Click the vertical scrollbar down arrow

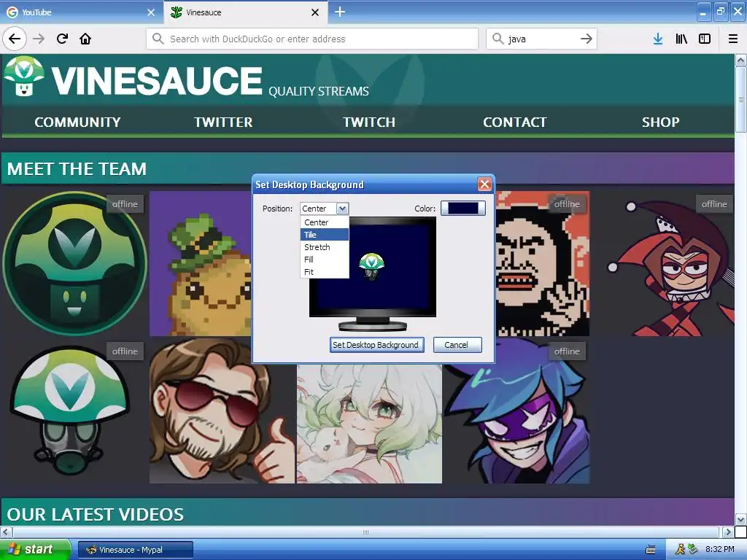click(741, 519)
